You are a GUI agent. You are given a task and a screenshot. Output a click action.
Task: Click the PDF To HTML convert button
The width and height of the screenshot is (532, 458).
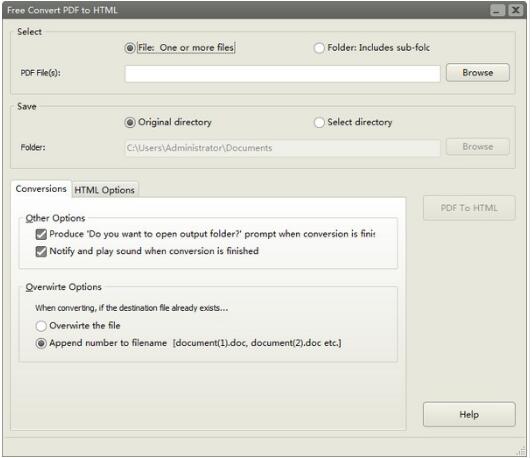[469, 208]
